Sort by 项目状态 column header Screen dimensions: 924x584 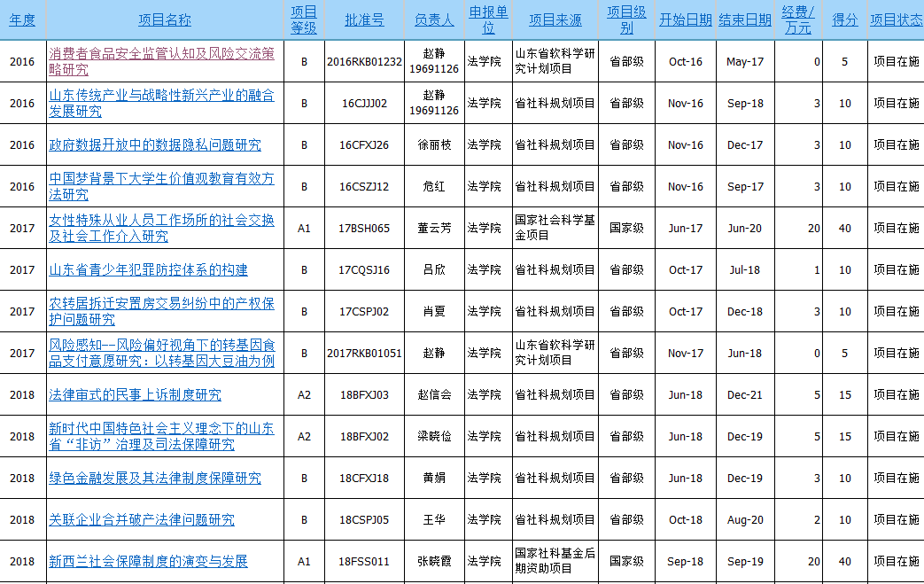[896, 20]
